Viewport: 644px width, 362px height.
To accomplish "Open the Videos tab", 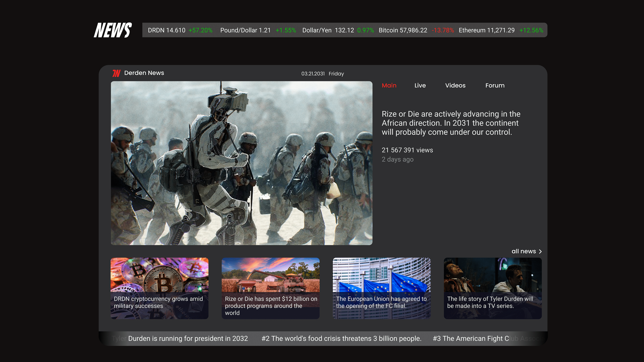I will tap(455, 86).
